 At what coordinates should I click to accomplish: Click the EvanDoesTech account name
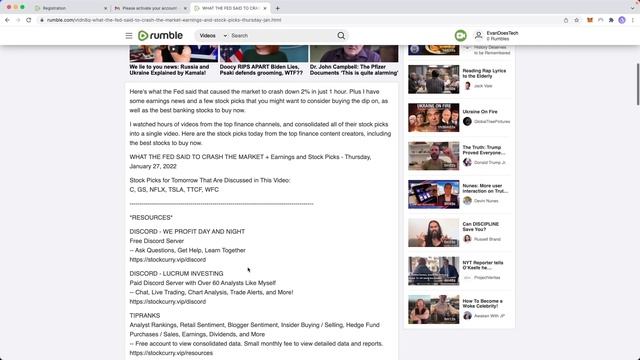(502, 33)
